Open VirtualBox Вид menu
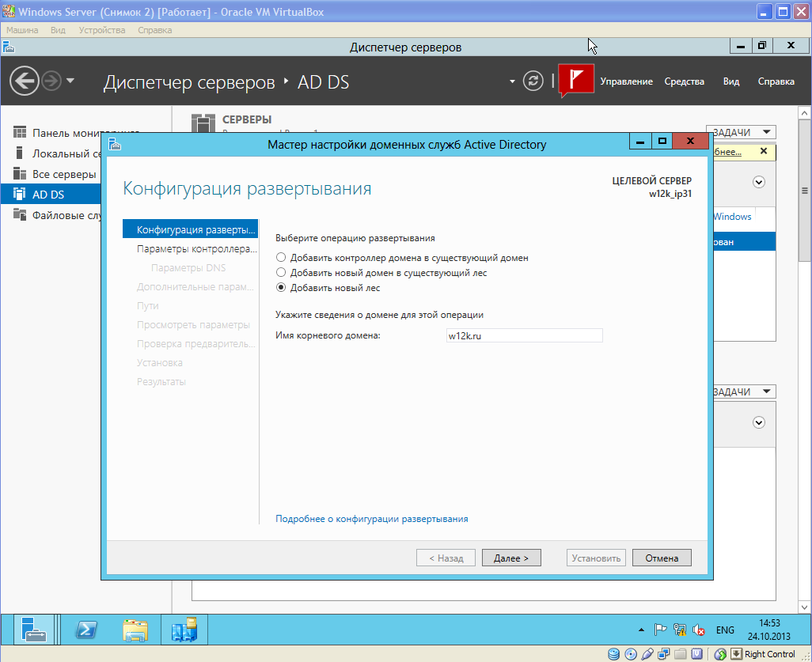This screenshot has height=662, width=812. [x=58, y=30]
